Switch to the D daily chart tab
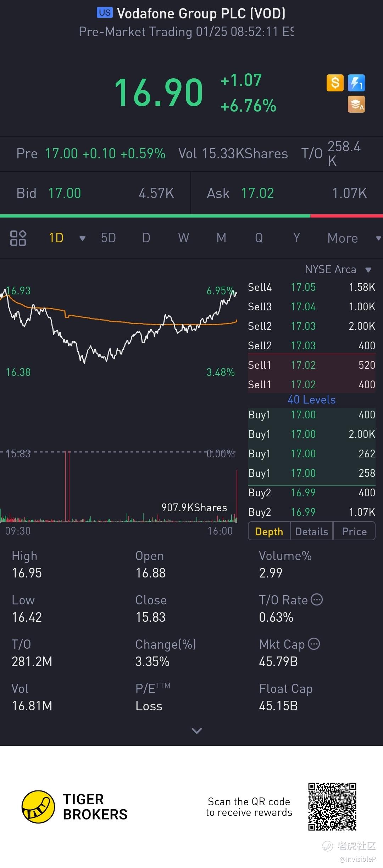The height and width of the screenshot is (868, 383). pos(146,238)
